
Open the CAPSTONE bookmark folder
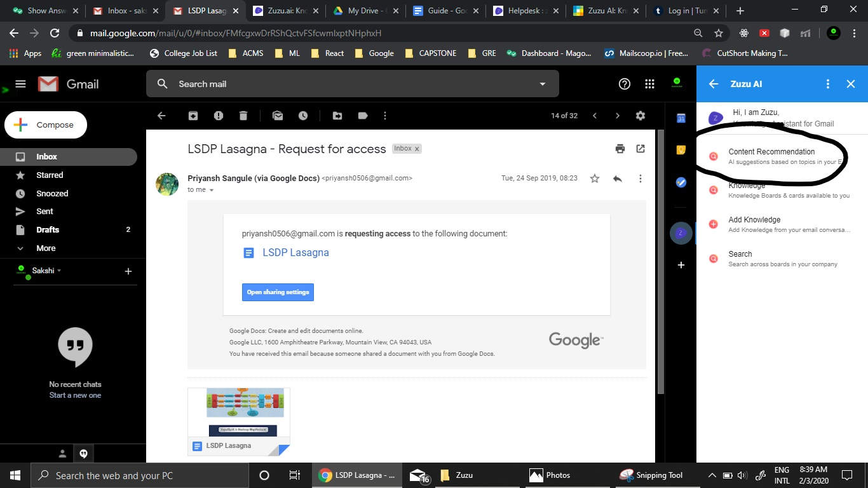point(430,53)
